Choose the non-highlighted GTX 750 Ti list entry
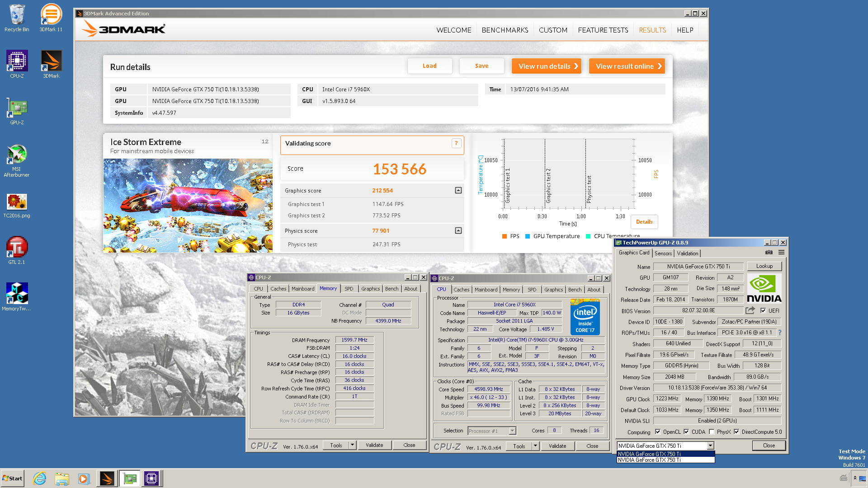 665,460
